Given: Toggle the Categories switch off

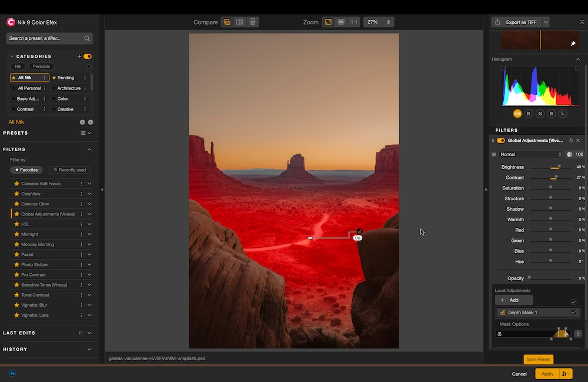Looking at the screenshot, I should [x=88, y=57].
